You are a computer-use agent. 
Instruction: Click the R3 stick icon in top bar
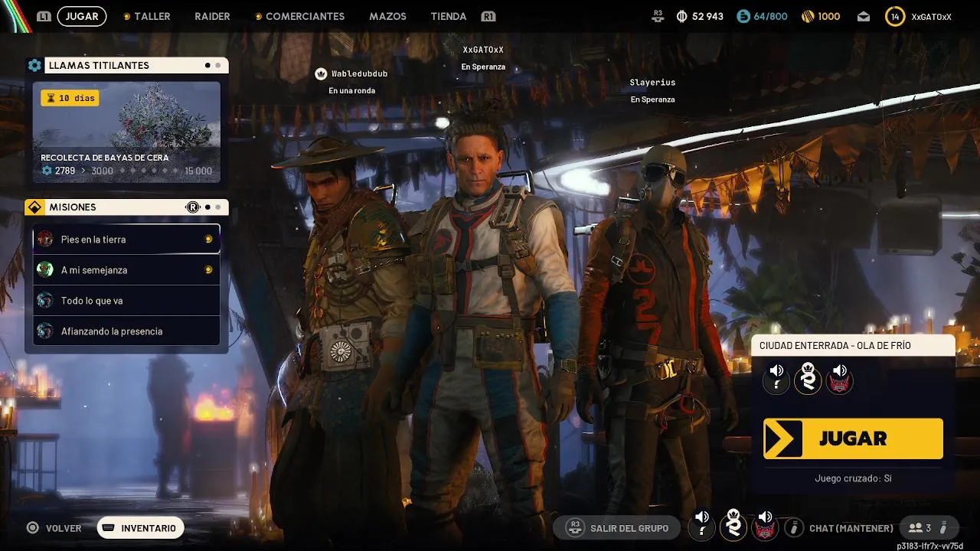658,15
